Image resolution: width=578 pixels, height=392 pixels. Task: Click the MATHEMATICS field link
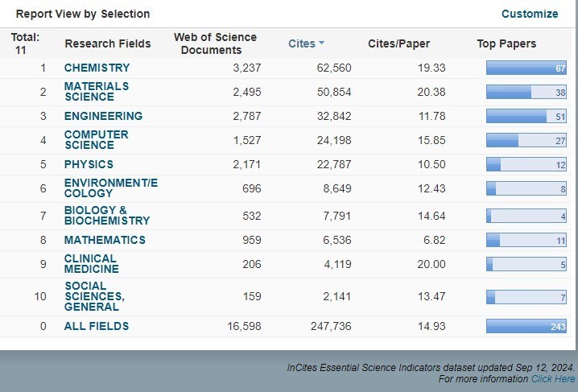point(105,240)
